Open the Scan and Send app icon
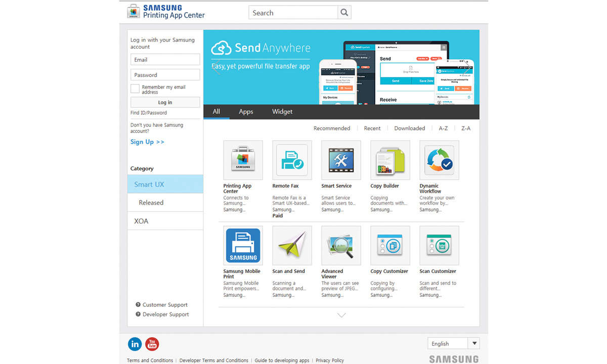607x364 pixels. [x=292, y=246]
